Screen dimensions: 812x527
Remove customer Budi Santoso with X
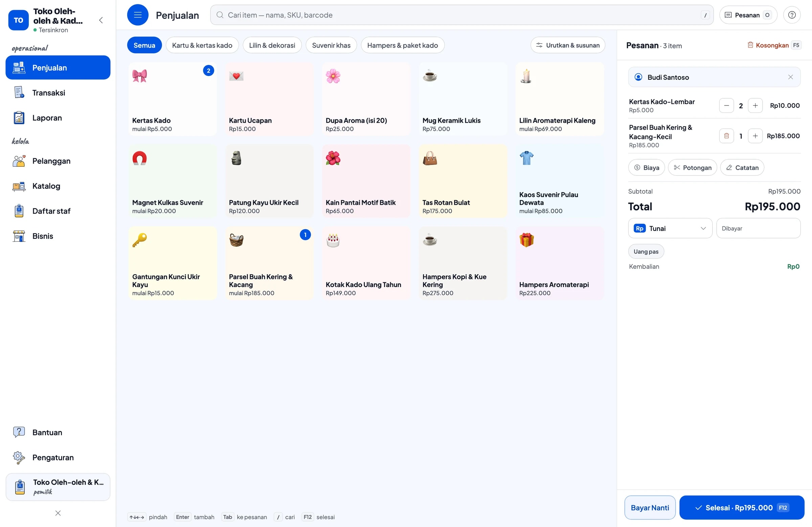[790, 77]
